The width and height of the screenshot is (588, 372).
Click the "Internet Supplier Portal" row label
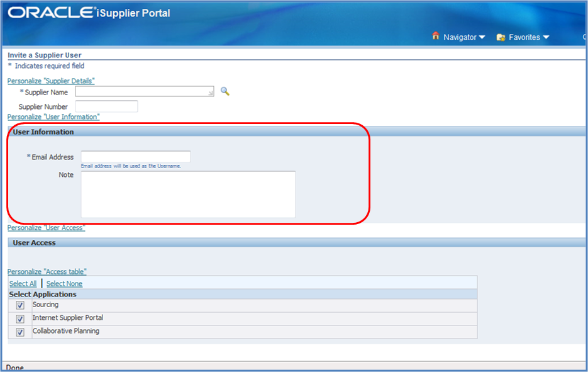pyautogui.click(x=68, y=318)
